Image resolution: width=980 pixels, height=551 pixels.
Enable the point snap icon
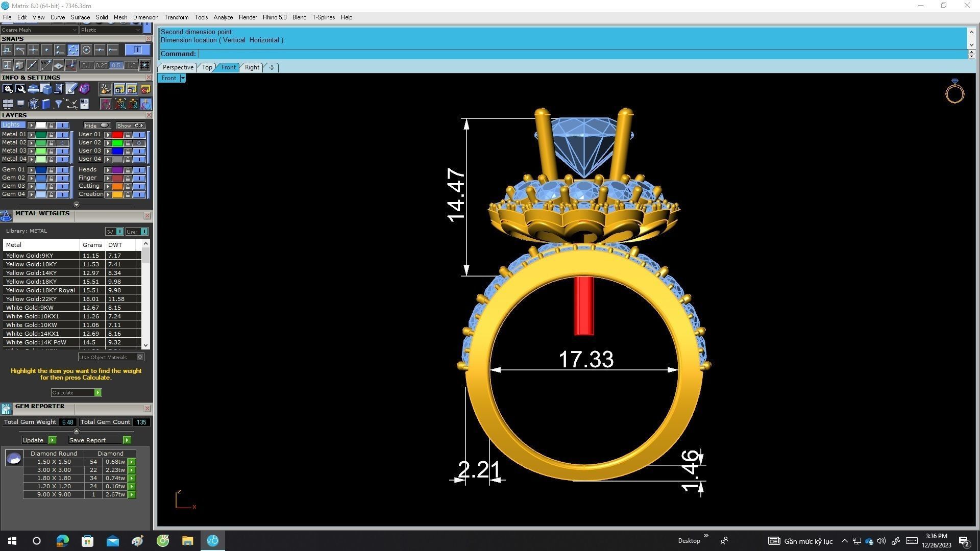46,50
